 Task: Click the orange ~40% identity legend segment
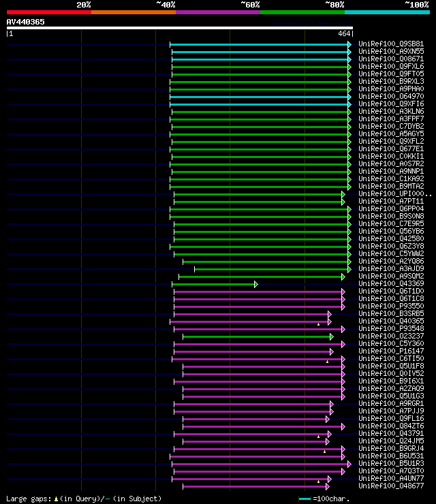click(134, 12)
